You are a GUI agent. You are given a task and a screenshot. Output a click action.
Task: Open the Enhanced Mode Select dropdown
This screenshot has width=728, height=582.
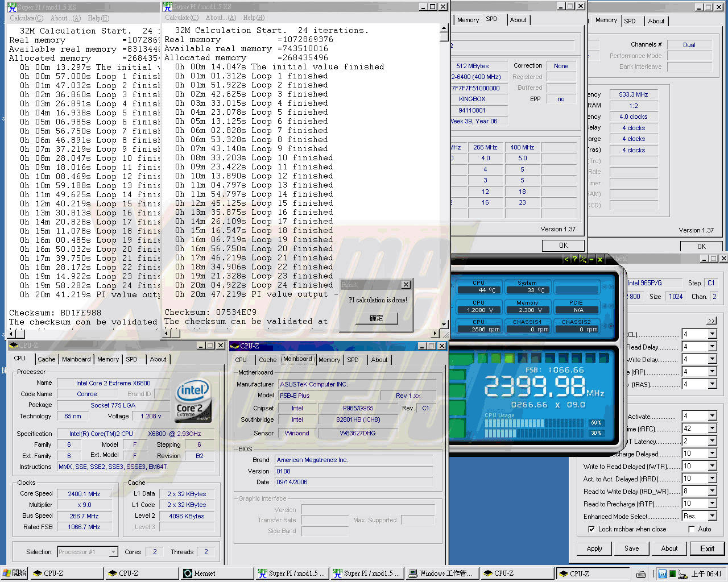(x=712, y=516)
